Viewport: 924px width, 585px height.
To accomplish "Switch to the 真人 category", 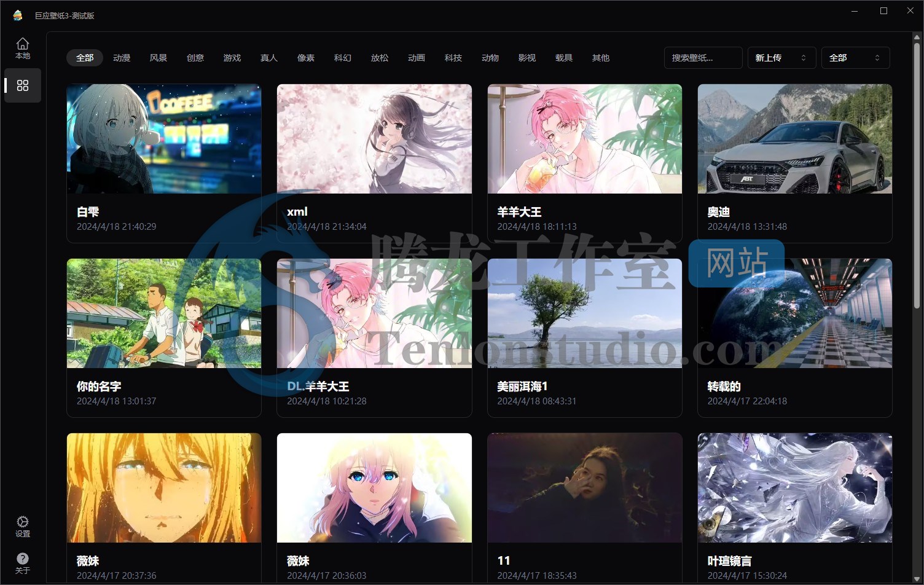I will click(269, 58).
